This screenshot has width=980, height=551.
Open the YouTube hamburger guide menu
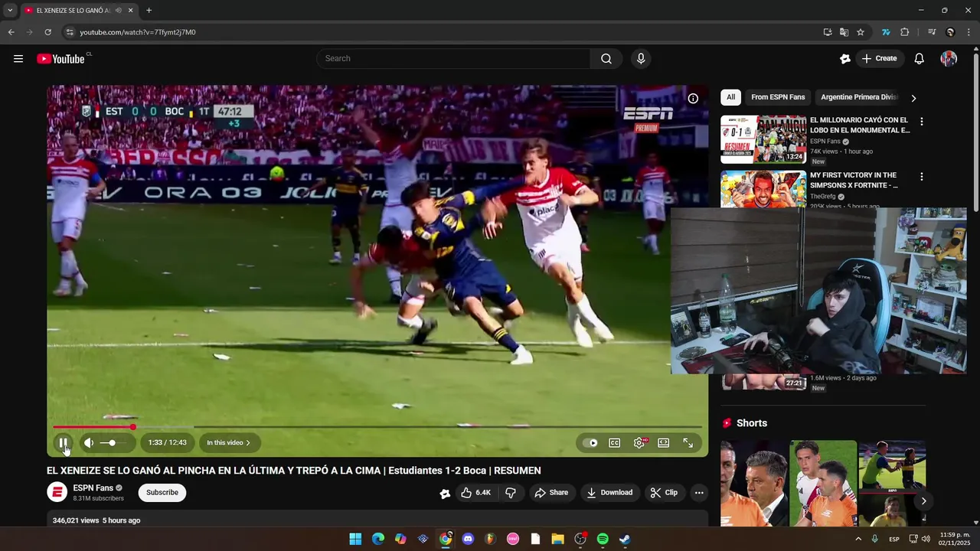point(18,59)
